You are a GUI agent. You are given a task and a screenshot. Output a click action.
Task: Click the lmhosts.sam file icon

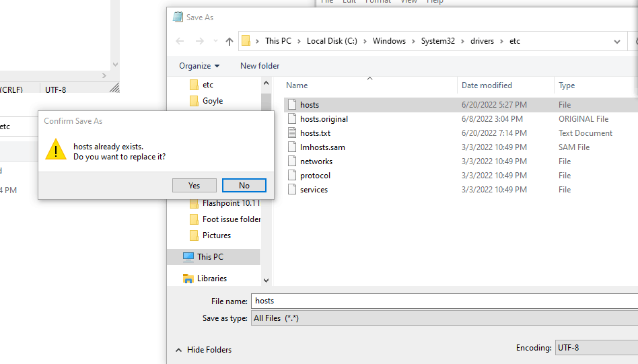point(291,147)
